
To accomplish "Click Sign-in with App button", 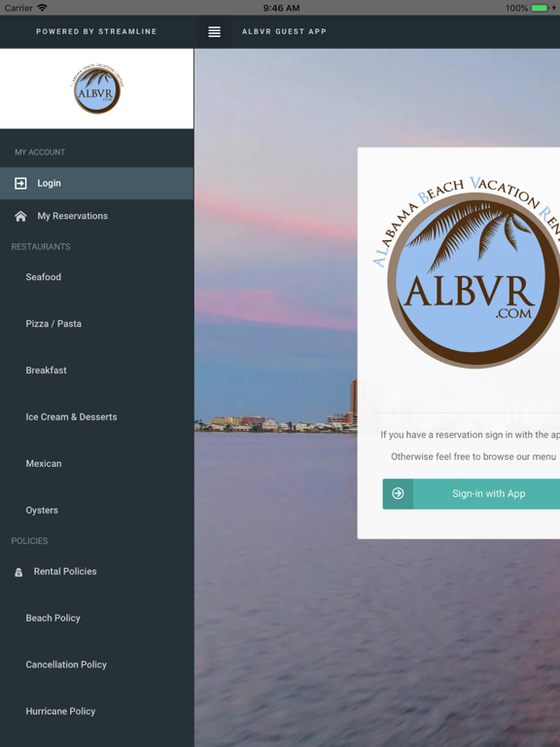I will (x=472, y=493).
